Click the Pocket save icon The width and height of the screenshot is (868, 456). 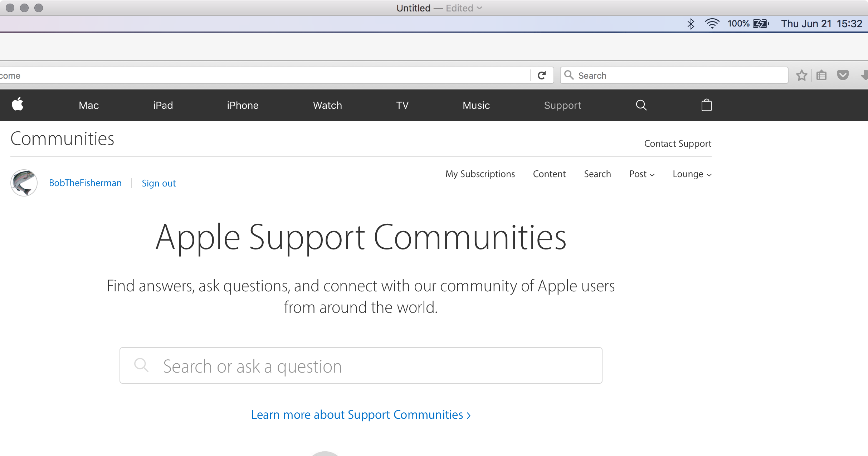pos(843,76)
